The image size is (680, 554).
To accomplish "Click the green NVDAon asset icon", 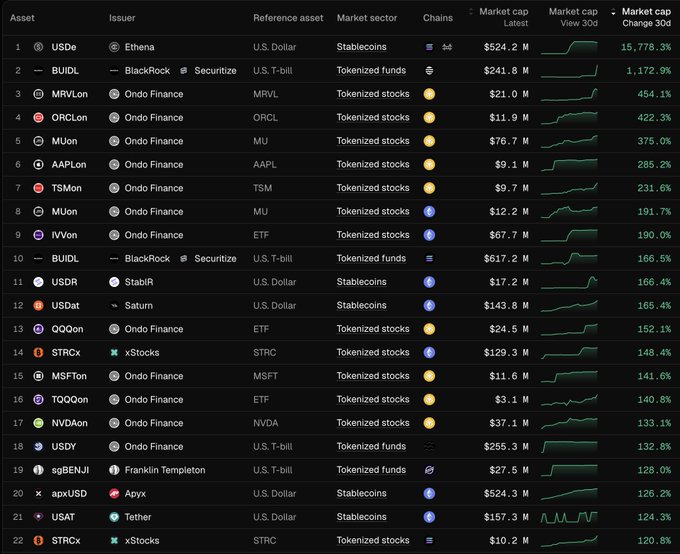I will (x=38, y=423).
